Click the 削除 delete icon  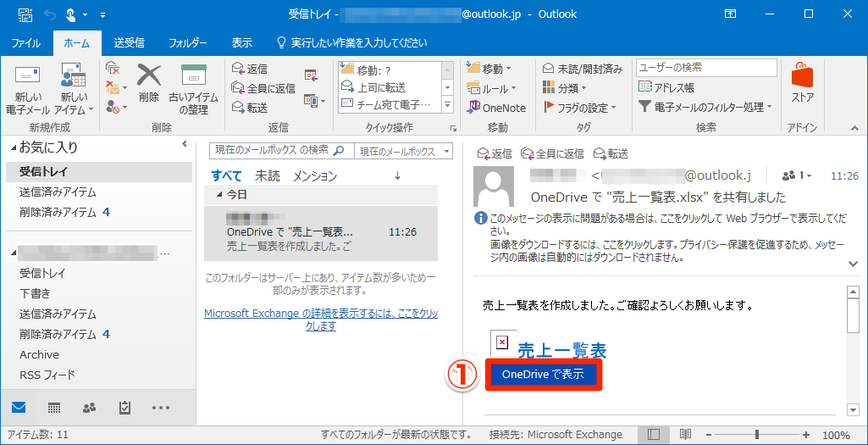click(x=149, y=82)
